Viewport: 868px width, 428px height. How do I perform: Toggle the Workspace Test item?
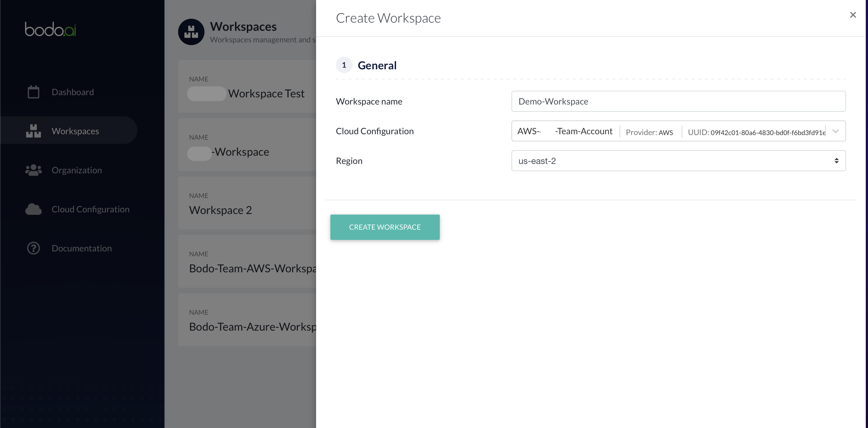pos(205,93)
